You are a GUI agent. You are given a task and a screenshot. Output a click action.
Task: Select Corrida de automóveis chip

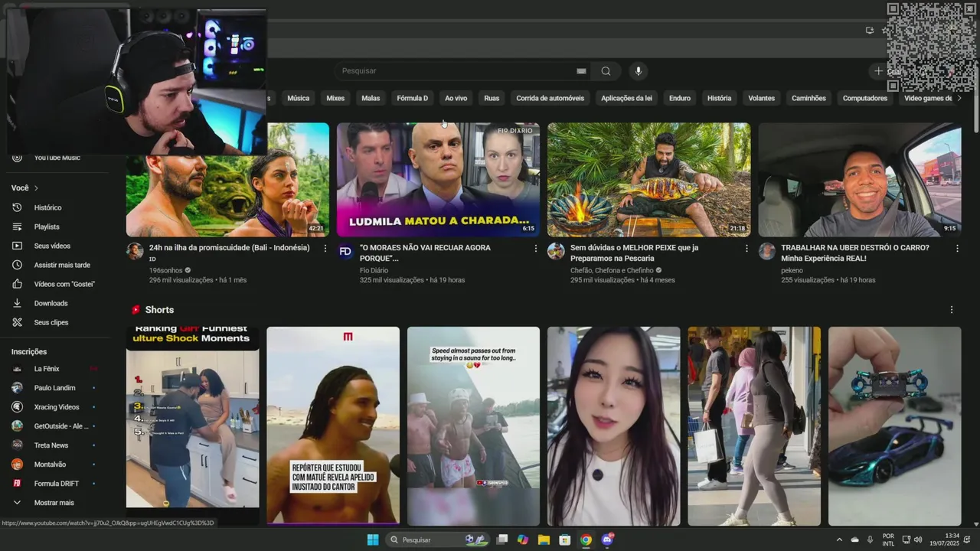(550, 98)
